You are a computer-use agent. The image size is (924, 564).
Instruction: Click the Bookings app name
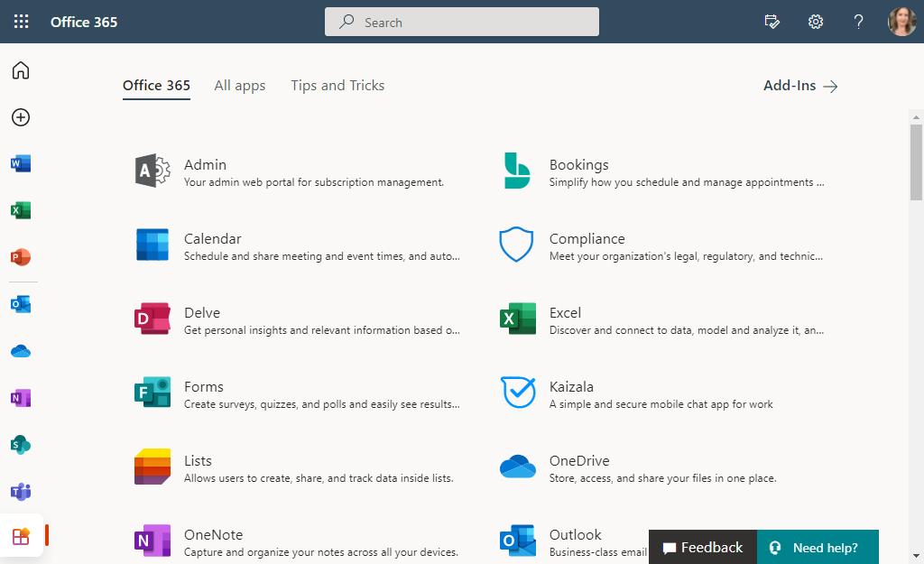click(578, 164)
